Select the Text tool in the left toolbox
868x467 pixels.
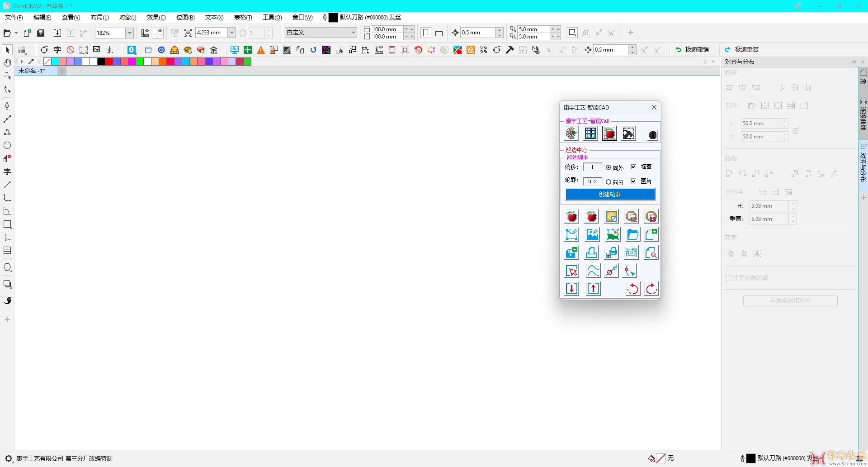pos(7,172)
